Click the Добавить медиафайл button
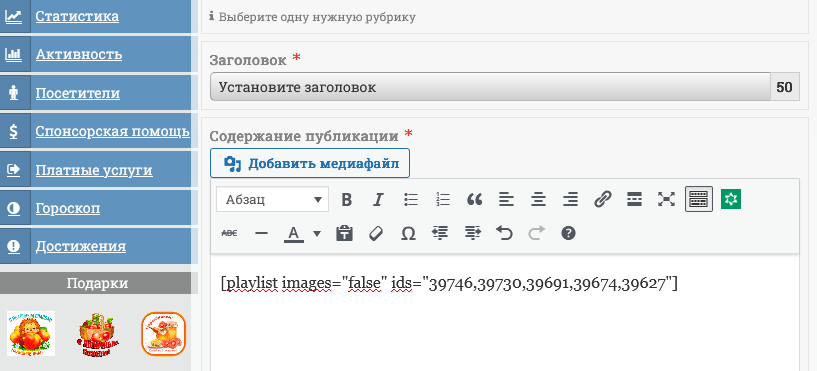 tap(310, 163)
